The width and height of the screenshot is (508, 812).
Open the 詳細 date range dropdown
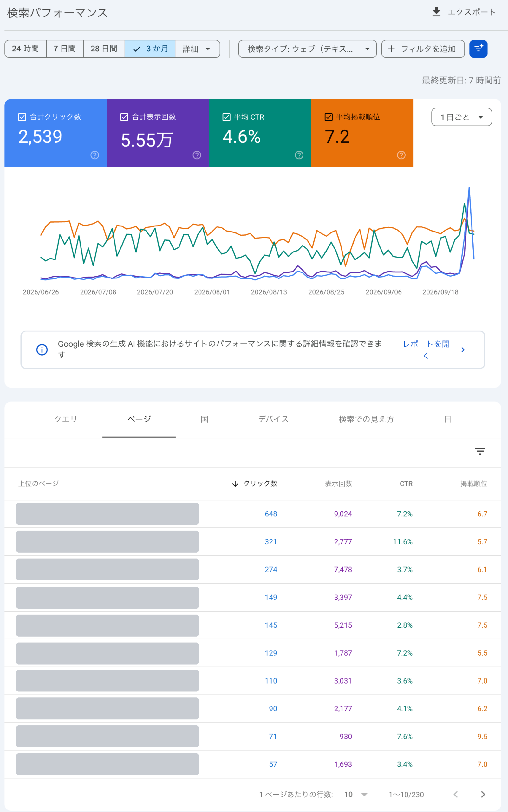(197, 49)
